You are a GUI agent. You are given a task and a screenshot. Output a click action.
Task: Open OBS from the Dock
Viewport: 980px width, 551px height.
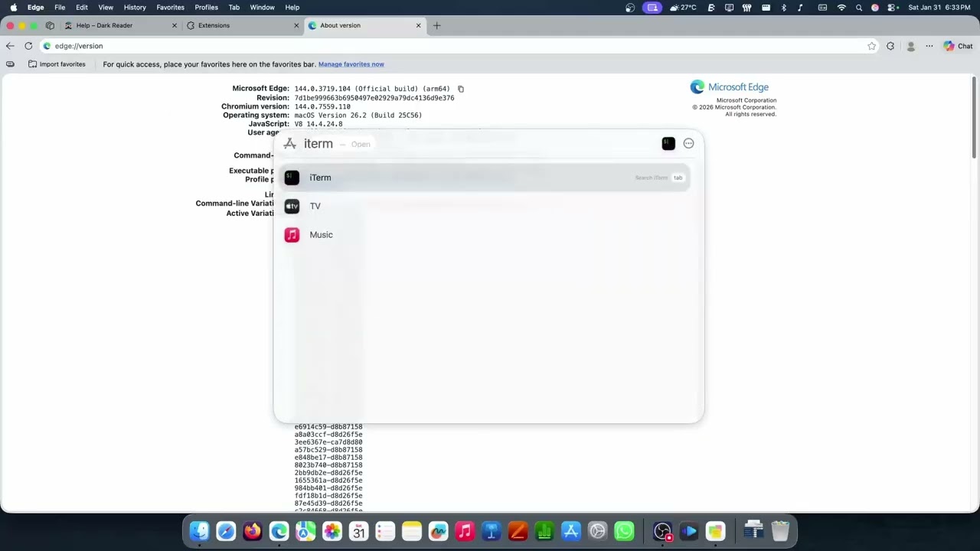point(662,530)
